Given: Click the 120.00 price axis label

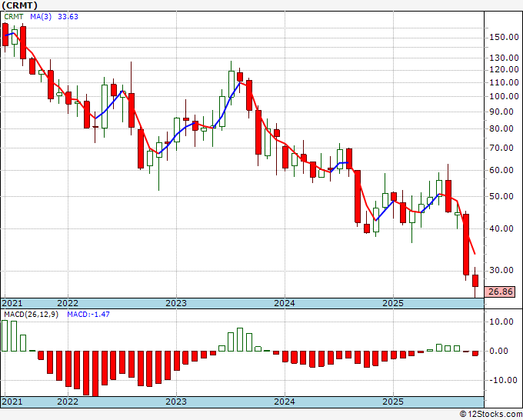Looking at the screenshot, I should click(x=504, y=69).
